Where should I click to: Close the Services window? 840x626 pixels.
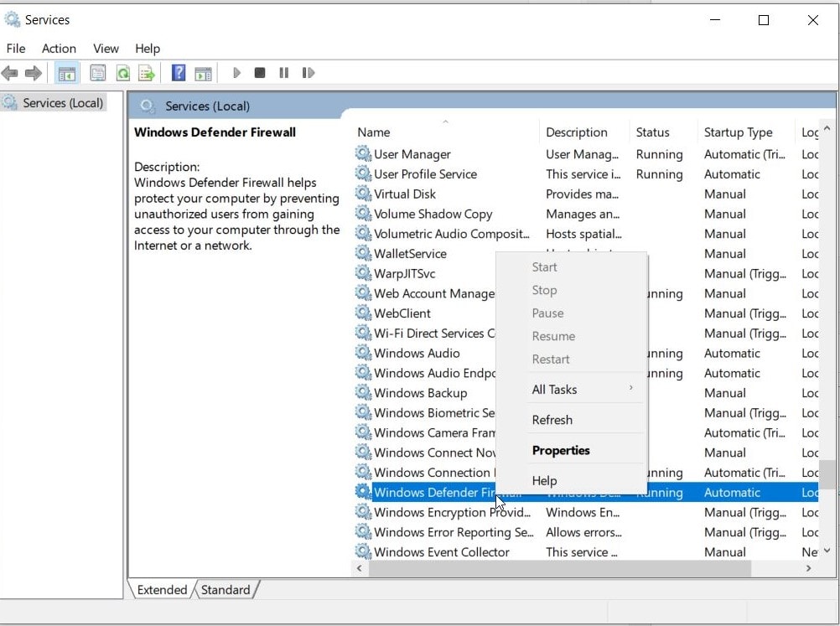click(x=812, y=20)
